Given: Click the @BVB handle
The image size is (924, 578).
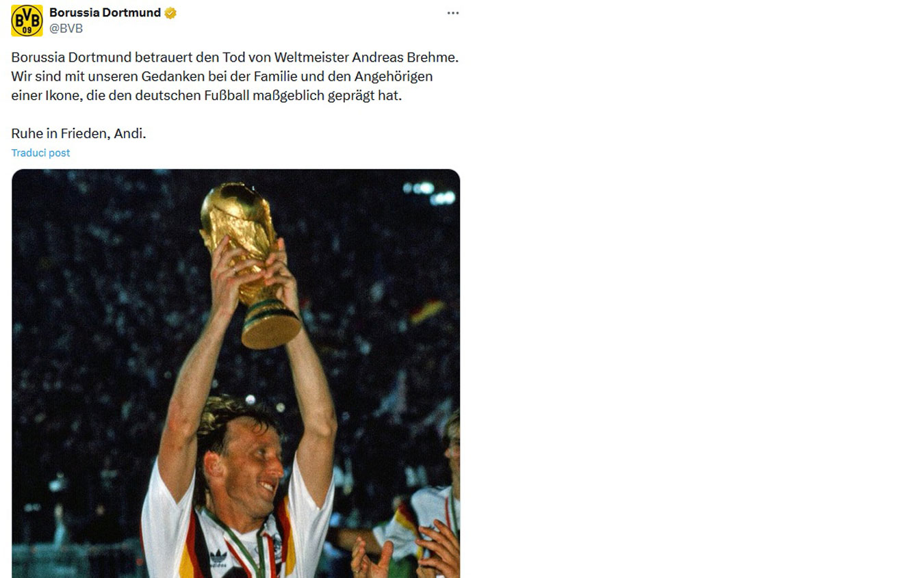Looking at the screenshot, I should tap(66, 29).
